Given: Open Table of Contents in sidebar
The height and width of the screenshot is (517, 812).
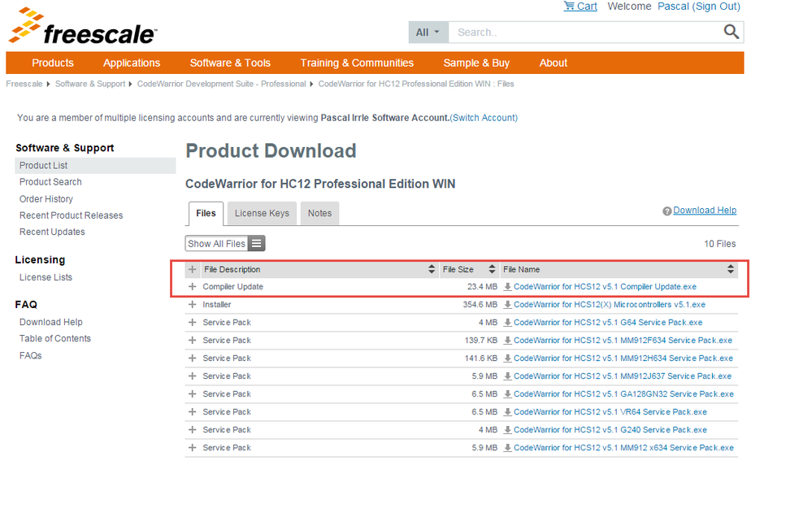Looking at the screenshot, I should (55, 338).
